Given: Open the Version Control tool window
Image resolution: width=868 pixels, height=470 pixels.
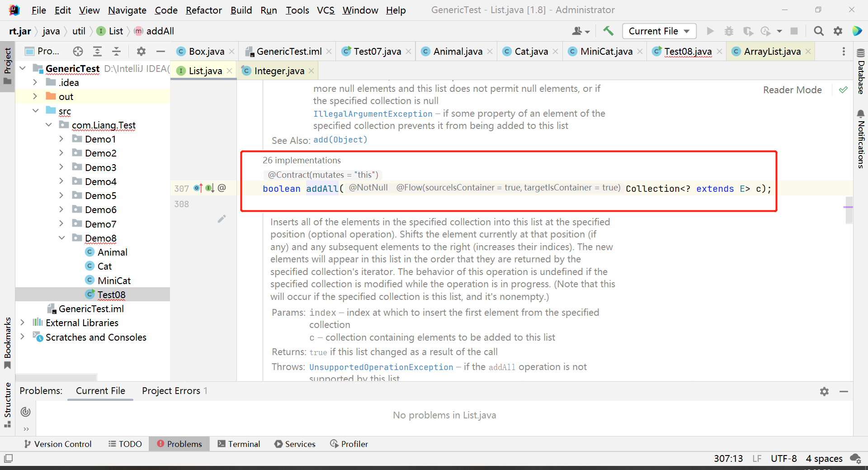Looking at the screenshot, I should click(x=58, y=444).
